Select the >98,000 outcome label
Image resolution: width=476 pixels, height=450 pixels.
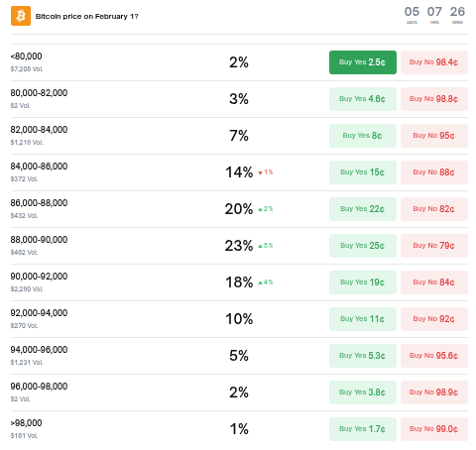click(26, 423)
